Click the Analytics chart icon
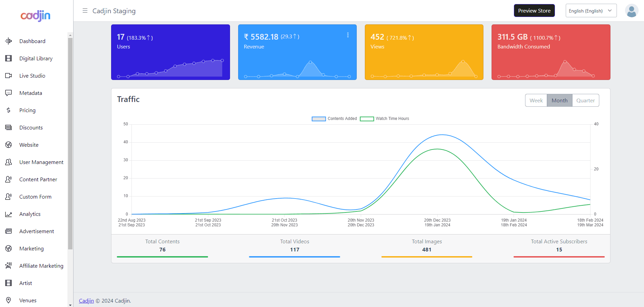 8,214
